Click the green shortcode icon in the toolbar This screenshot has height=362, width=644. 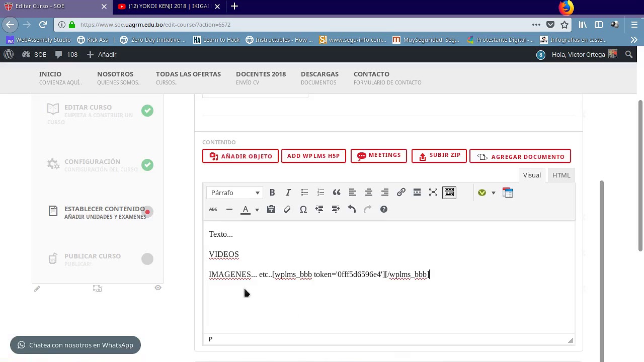point(482,193)
